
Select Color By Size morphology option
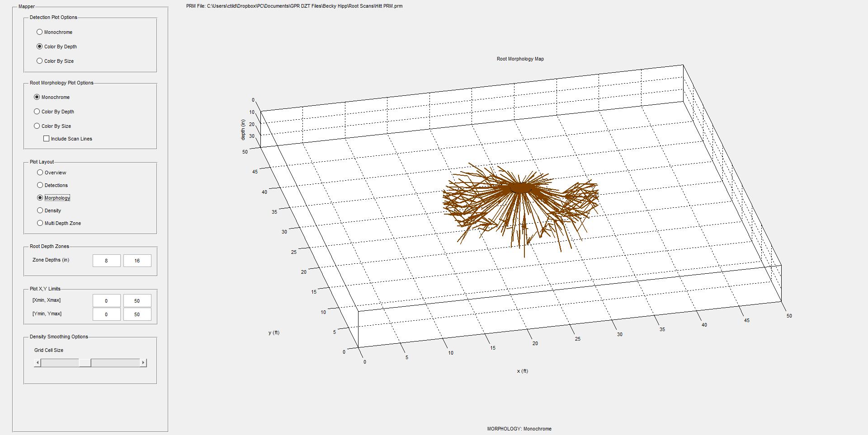click(x=36, y=126)
